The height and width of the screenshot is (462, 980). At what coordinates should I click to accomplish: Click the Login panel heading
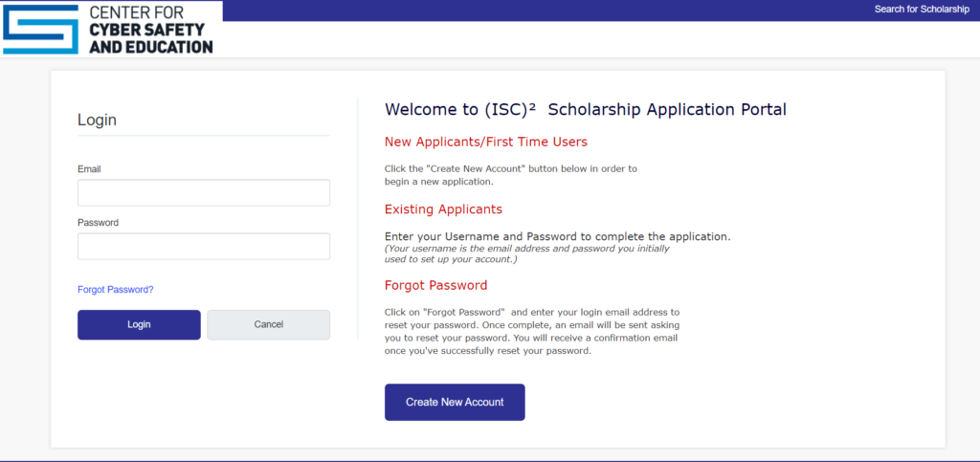(x=97, y=120)
